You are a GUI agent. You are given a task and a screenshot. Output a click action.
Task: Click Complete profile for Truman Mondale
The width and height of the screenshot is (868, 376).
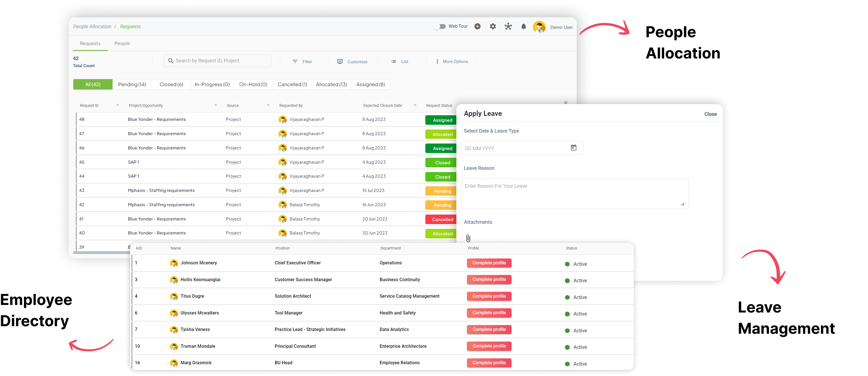[x=489, y=346]
